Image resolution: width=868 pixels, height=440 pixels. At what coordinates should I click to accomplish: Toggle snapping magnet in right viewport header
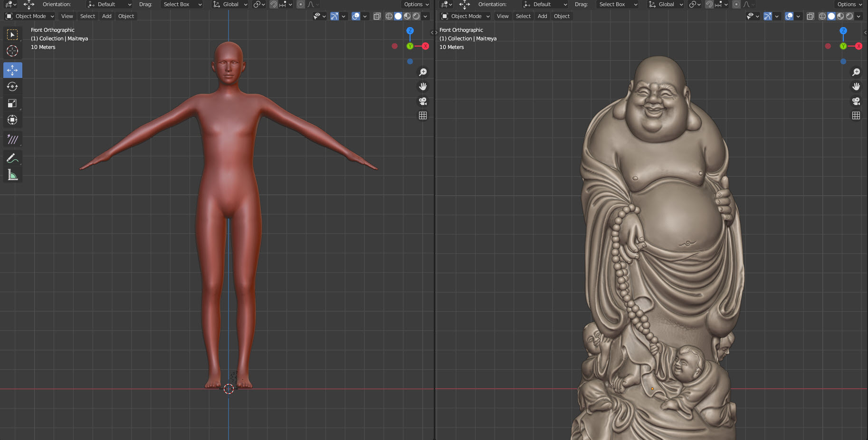(x=709, y=4)
